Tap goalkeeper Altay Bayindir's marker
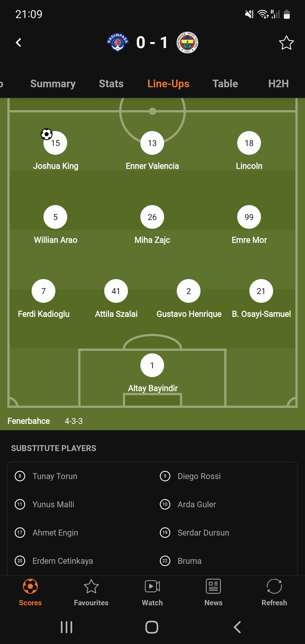This screenshot has height=644, width=305. 152,365
